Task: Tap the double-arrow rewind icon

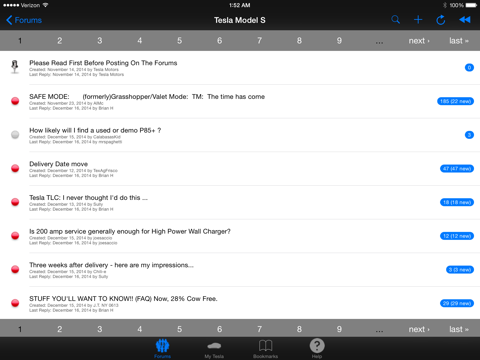Action: [x=465, y=20]
